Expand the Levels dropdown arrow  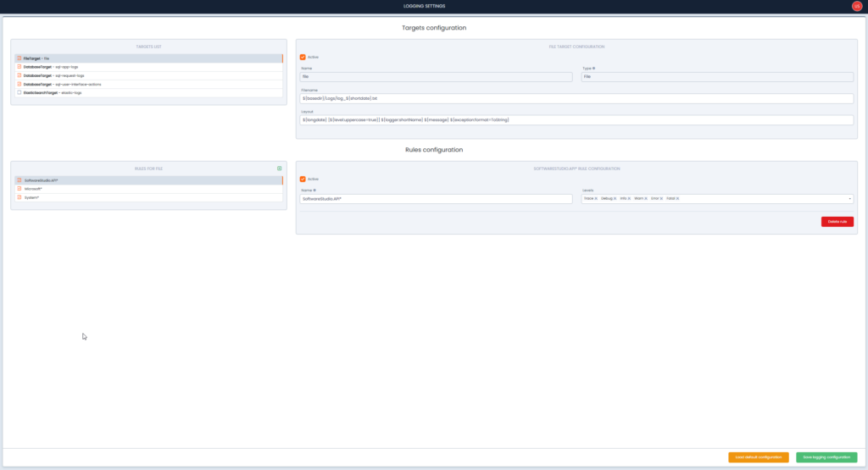click(x=849, y=199)
